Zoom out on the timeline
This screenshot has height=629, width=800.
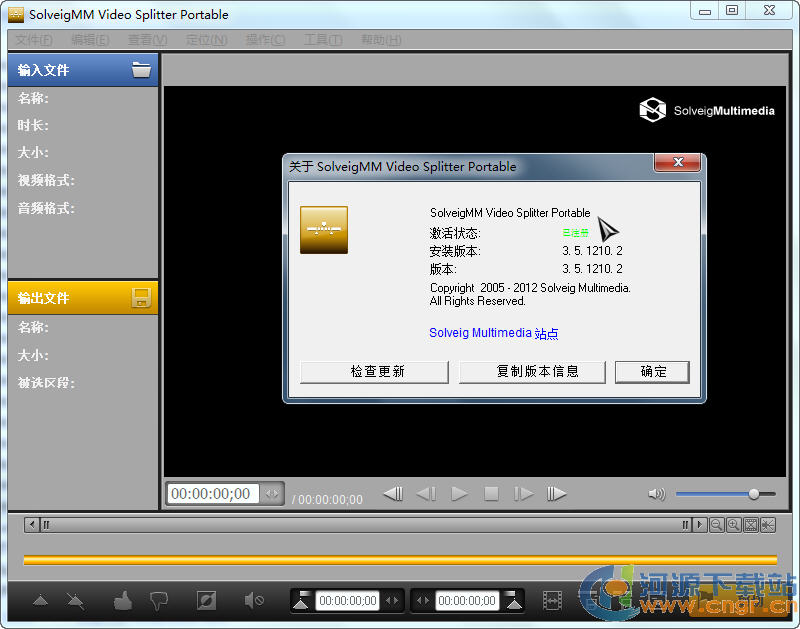716,525
